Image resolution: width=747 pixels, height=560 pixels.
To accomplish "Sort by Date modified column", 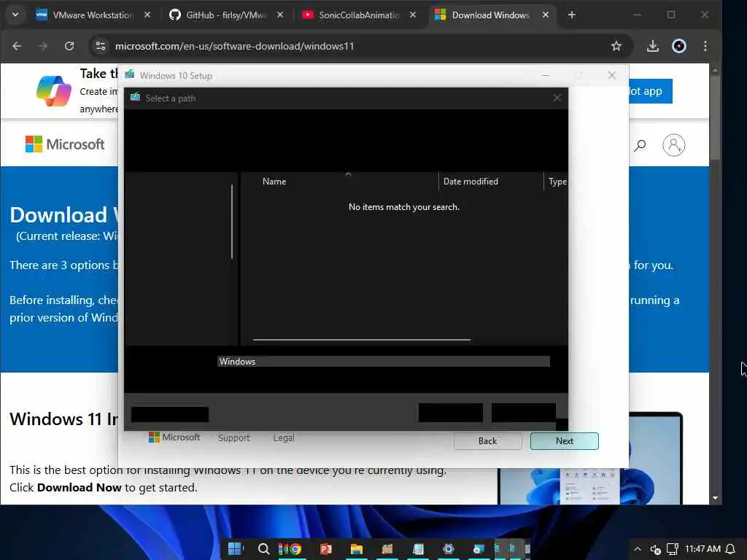I will (x=471, y=182).
